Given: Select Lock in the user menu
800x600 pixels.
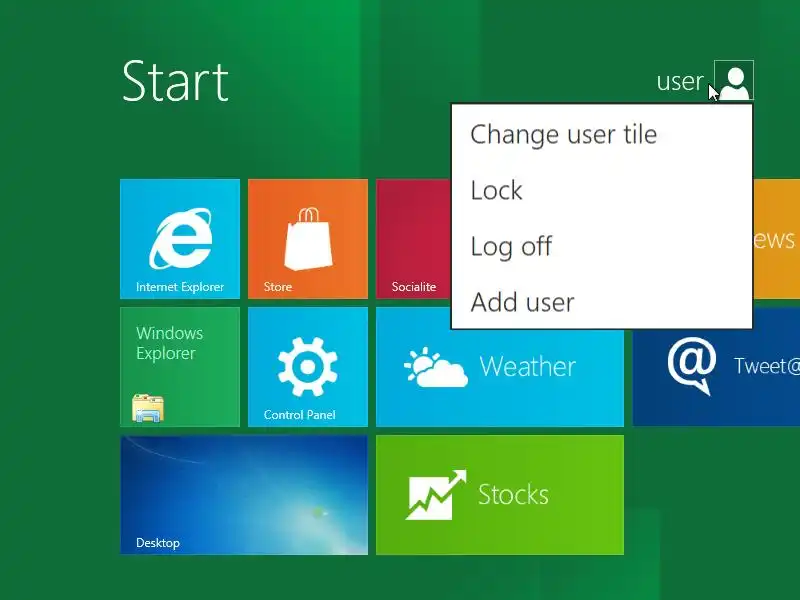Looking at the screenshot, I should coord(602,190).
